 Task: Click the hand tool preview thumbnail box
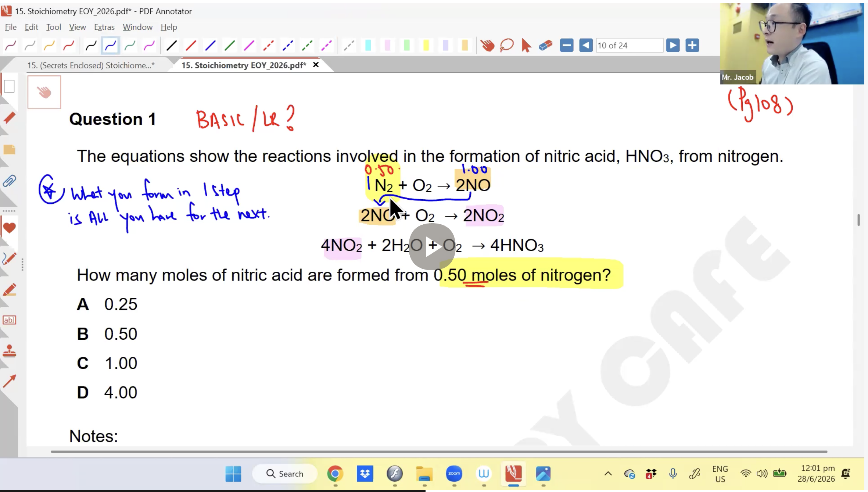tap(44, 92)
